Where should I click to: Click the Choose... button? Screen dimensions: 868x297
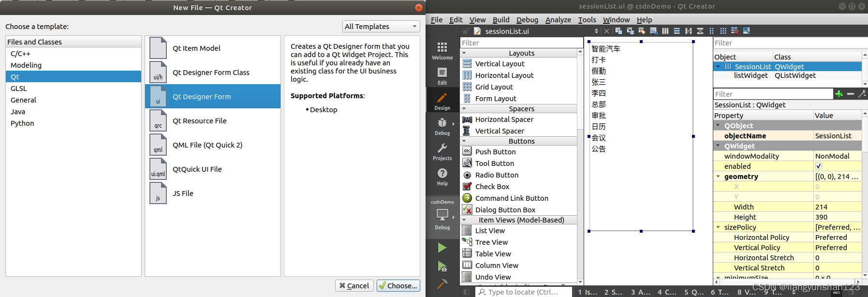tap(398, 286)
